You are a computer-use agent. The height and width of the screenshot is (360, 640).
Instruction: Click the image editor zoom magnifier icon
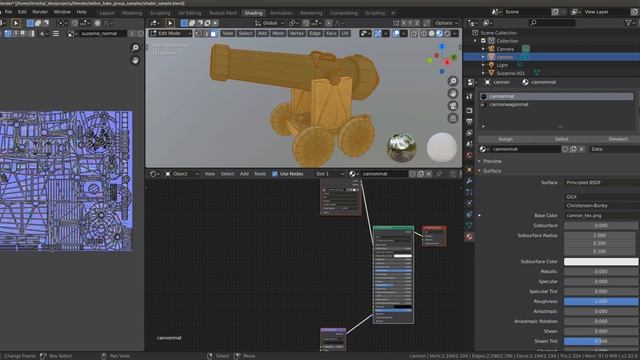(135, 48)
